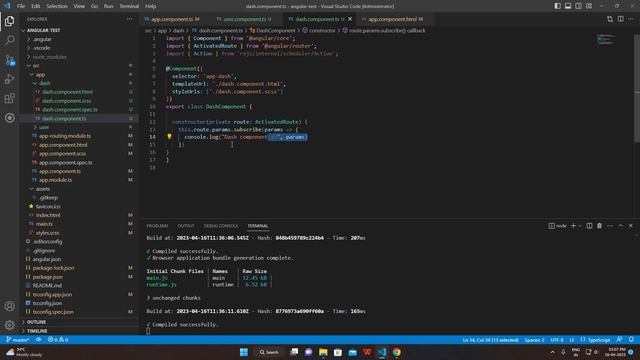Screen dimensions: 640x360
Task: Open dash.component.html in explorer
Action: coord(67,92)
